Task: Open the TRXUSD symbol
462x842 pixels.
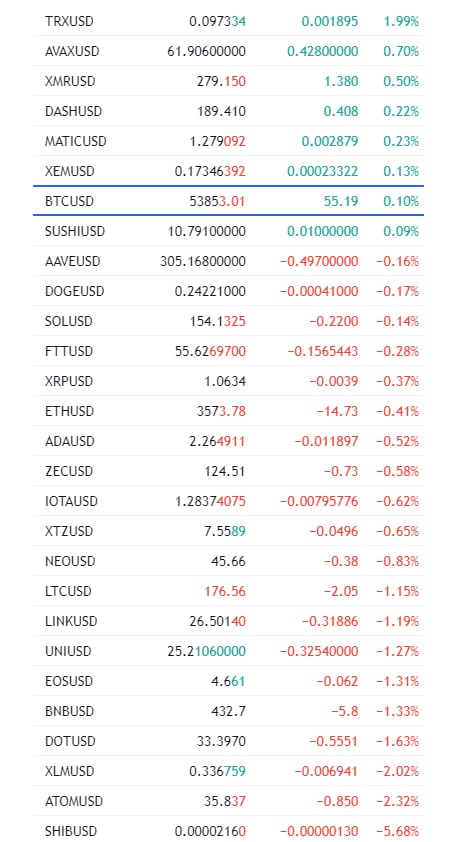Action: pos(69,21)
